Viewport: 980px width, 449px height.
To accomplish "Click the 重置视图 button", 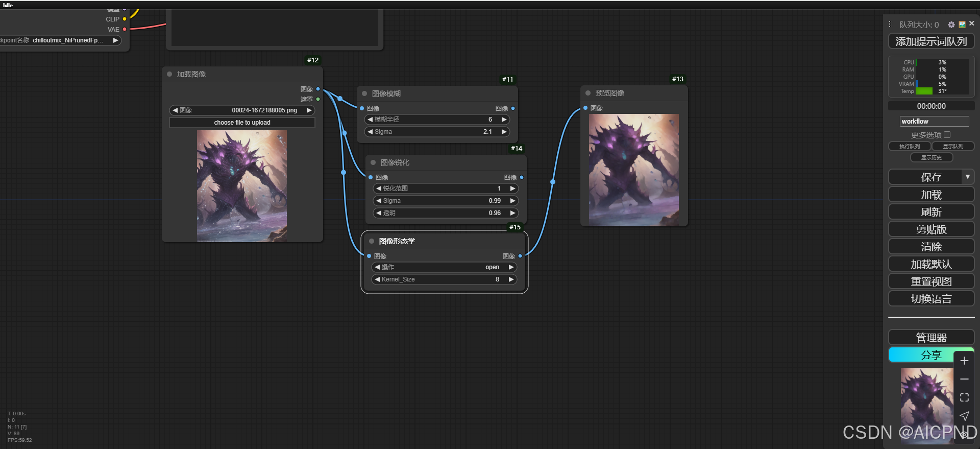I will pyautogui.click(x=931, y=281).
